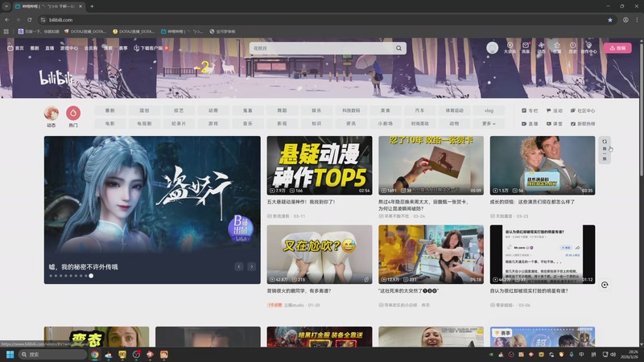Select the 体育运动 category chip
The image size is (644, 362).
(454, 111)
